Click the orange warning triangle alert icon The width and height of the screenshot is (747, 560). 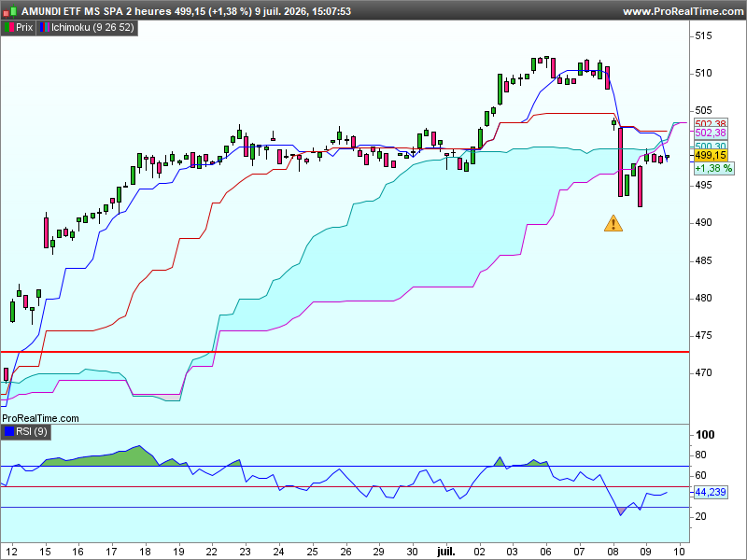tap(613, 223)
